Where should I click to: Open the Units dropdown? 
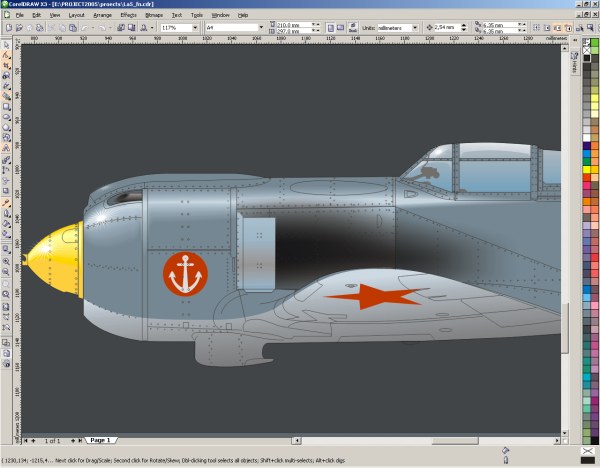(x=415, y=28)
